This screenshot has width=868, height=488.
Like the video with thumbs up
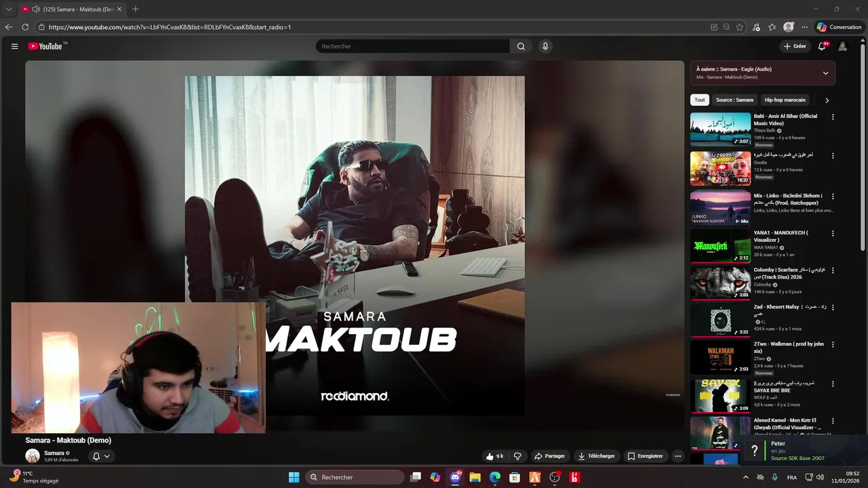(494, 456)
